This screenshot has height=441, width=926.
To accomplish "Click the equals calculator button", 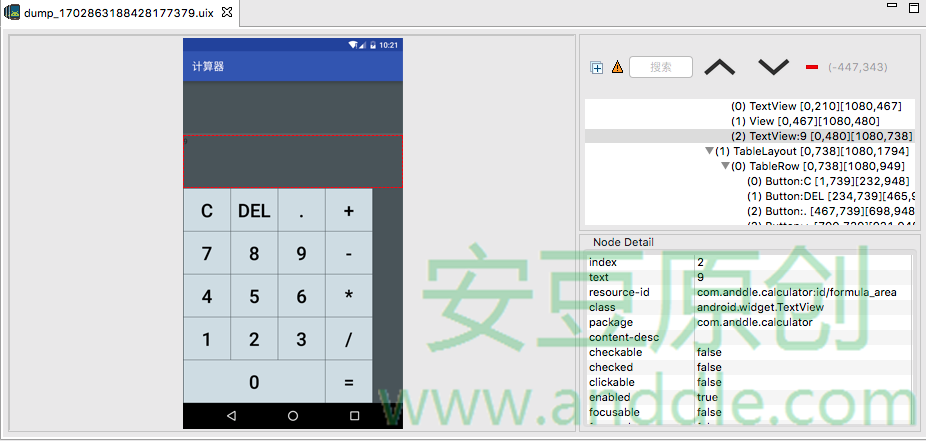I will pyautogui.click(x=348, y=382).
